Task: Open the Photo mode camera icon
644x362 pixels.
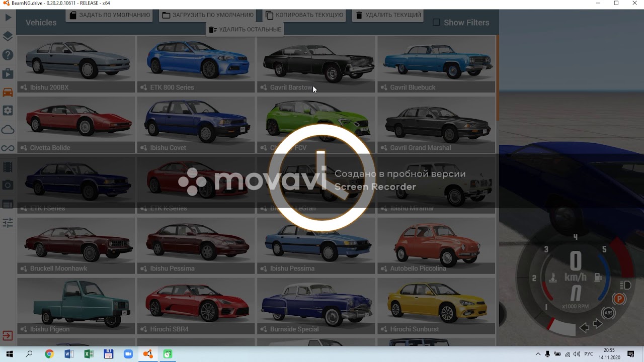Action: [8, 185]
